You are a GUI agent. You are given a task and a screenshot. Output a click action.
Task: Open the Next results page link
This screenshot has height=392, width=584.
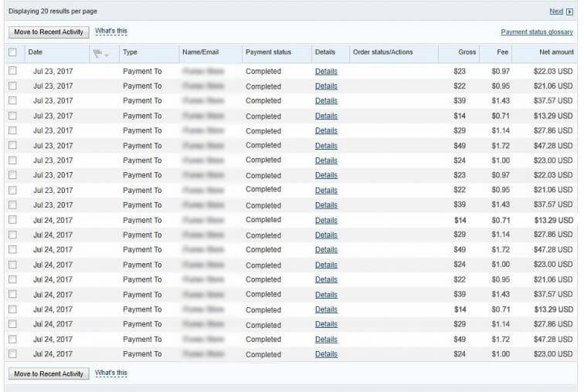coord(556,12)
